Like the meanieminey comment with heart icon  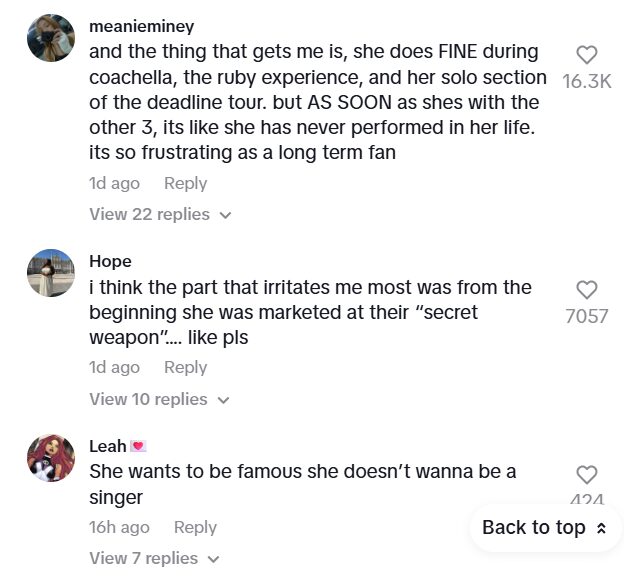tap(587, 56)
